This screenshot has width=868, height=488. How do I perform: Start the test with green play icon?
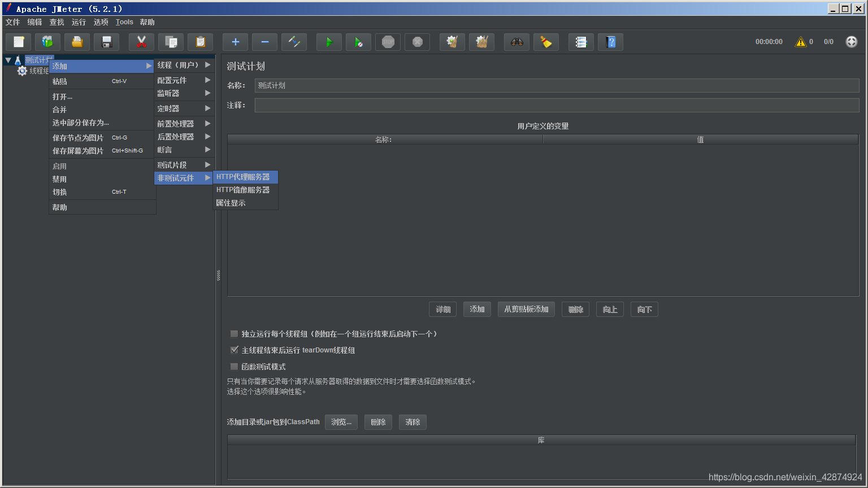pos(329,42)
